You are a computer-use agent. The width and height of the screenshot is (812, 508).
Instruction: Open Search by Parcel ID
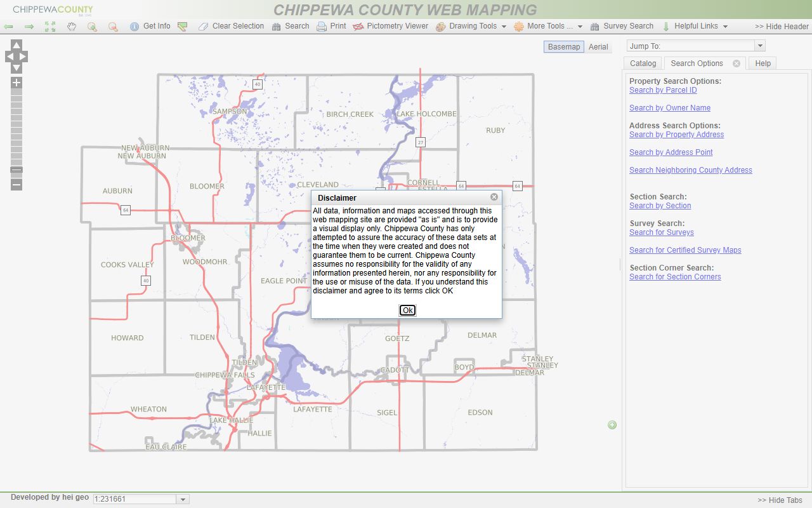(663, 90)
